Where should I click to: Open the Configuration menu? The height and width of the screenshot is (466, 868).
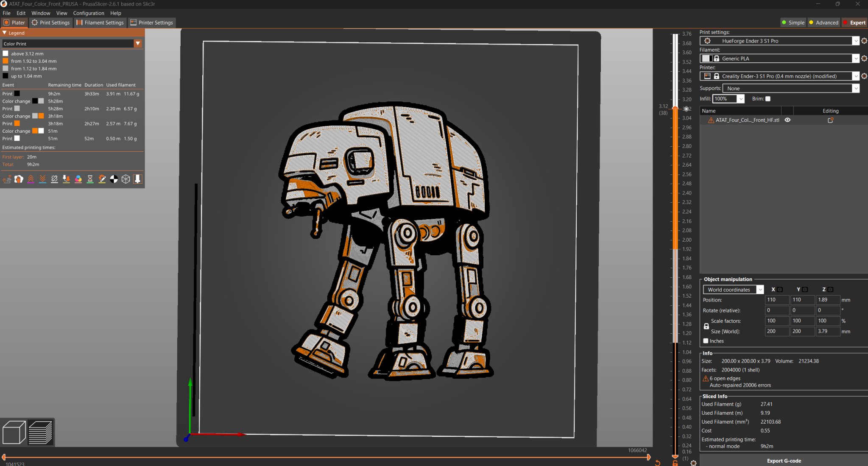pyautogui.click(x=89, y=13)
